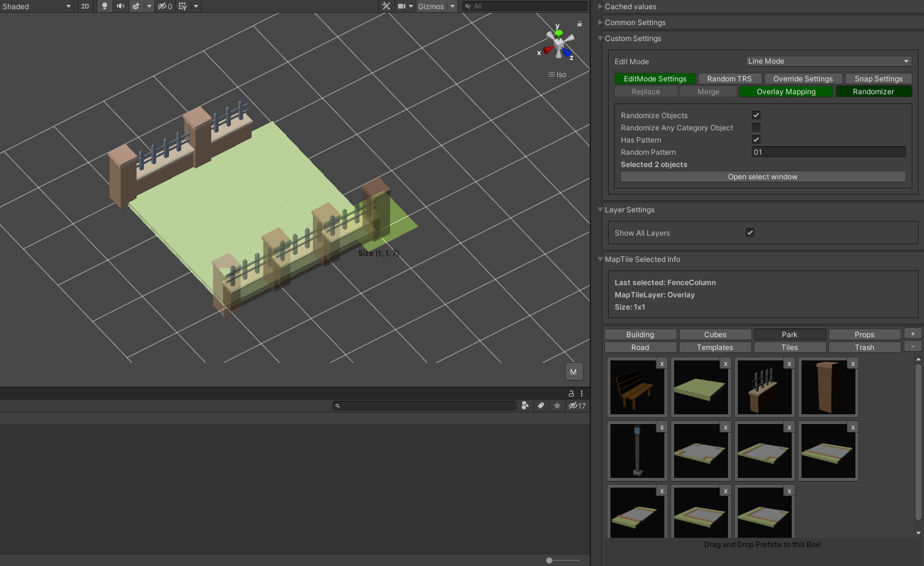Open the Edit Mode Line Mode dropdown
Viewport: 924px width, 566px height.
point(829,61)
